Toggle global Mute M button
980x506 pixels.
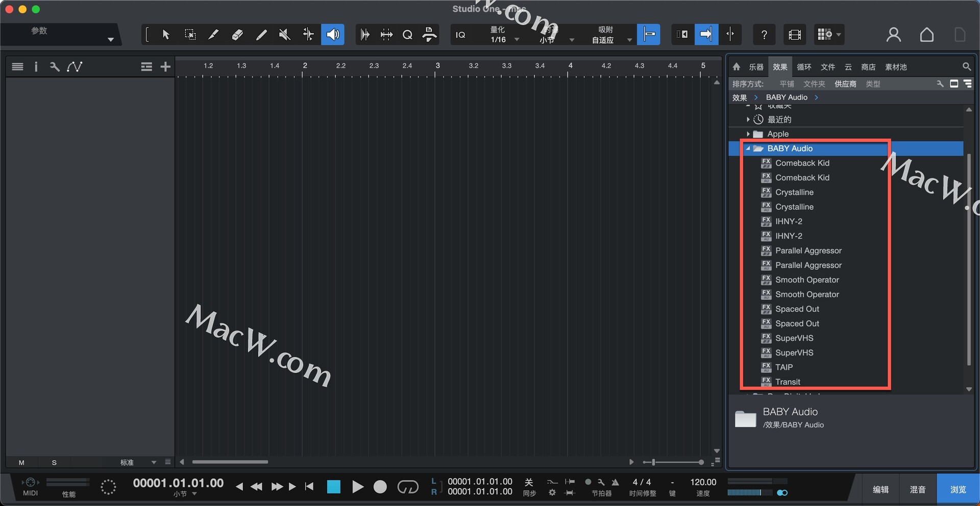coord(21,463)
